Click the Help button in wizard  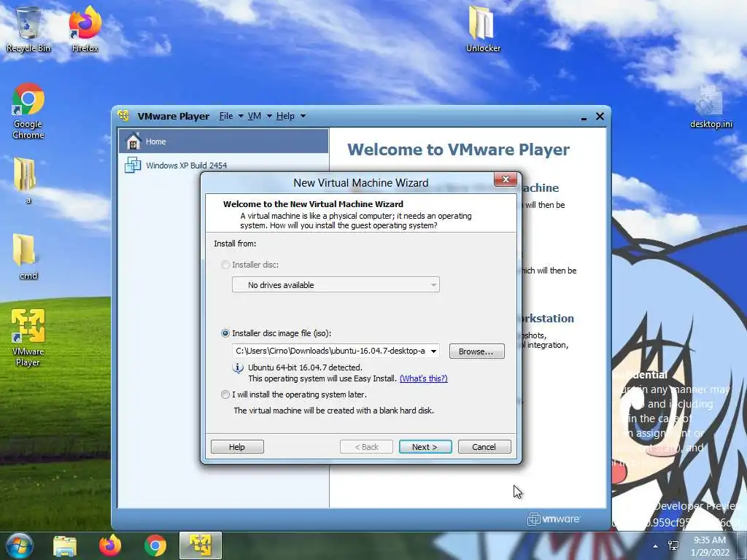237,447
